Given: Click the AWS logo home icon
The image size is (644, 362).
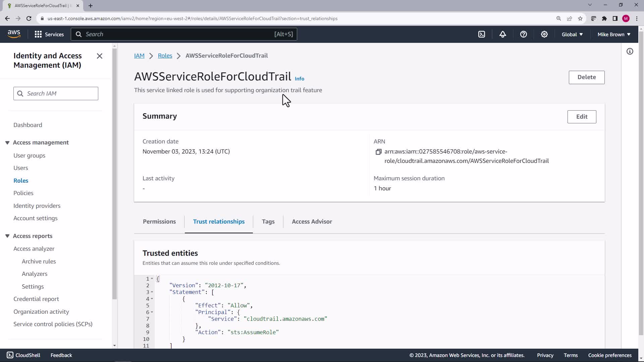Looking at the screenshot, I should coord(14,34).
